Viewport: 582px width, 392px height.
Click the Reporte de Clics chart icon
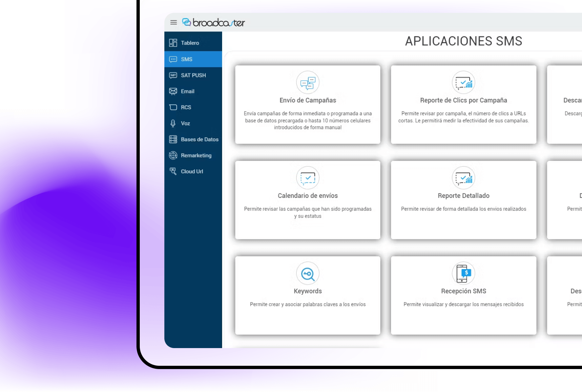click(x=463, y=83)
